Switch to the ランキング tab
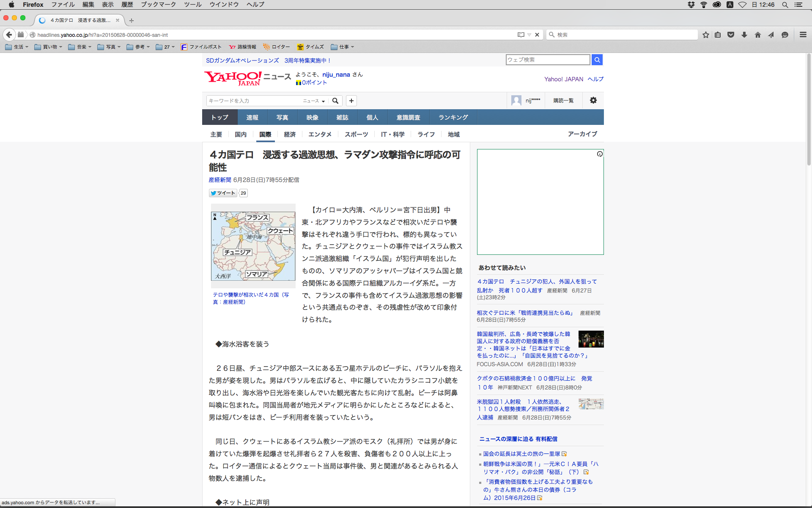This screenshot has height=508, width=812. 453,117
